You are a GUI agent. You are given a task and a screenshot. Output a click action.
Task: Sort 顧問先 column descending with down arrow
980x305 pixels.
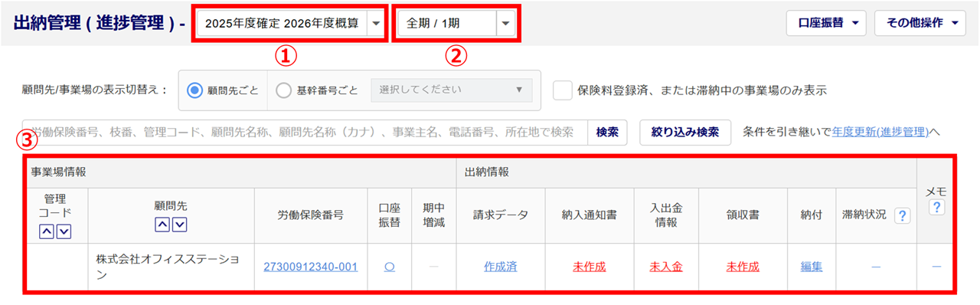coord(179,225)
